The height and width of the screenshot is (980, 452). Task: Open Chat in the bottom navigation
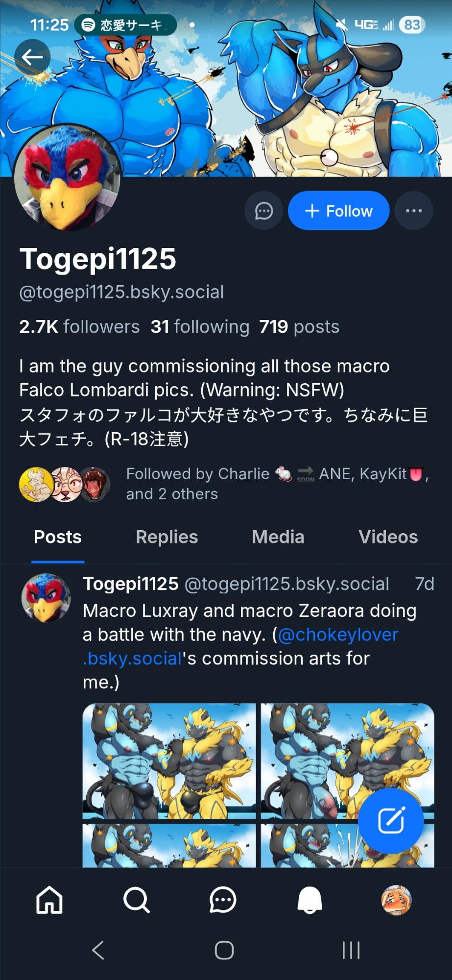coord(223,900)
